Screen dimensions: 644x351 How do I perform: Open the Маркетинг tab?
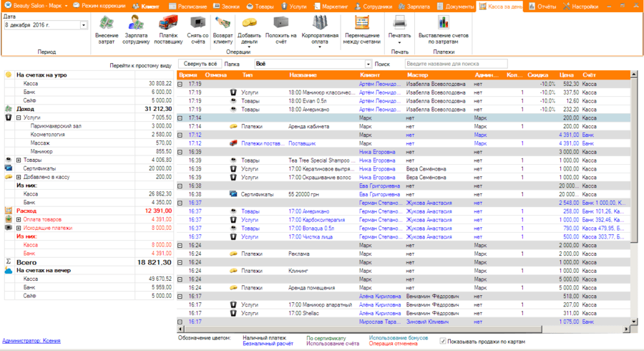tap(331, 6)
